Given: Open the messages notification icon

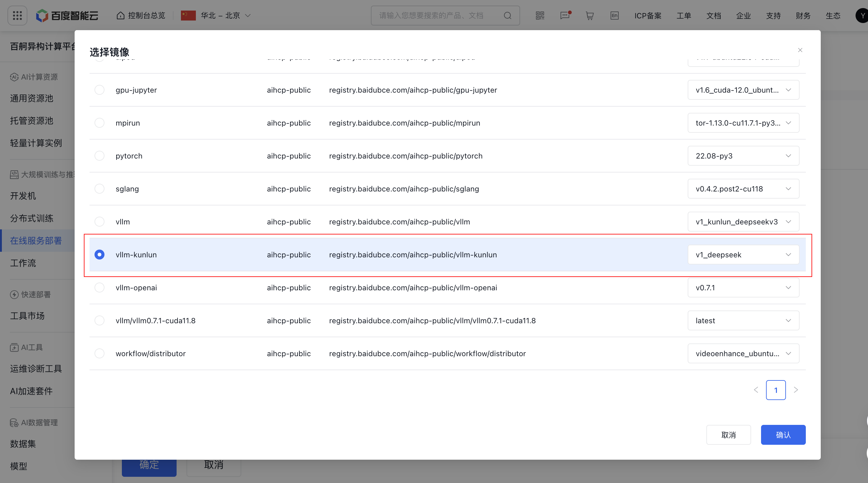Looking at the screenshot, I should pyautogui.click(x=565, y=16).
